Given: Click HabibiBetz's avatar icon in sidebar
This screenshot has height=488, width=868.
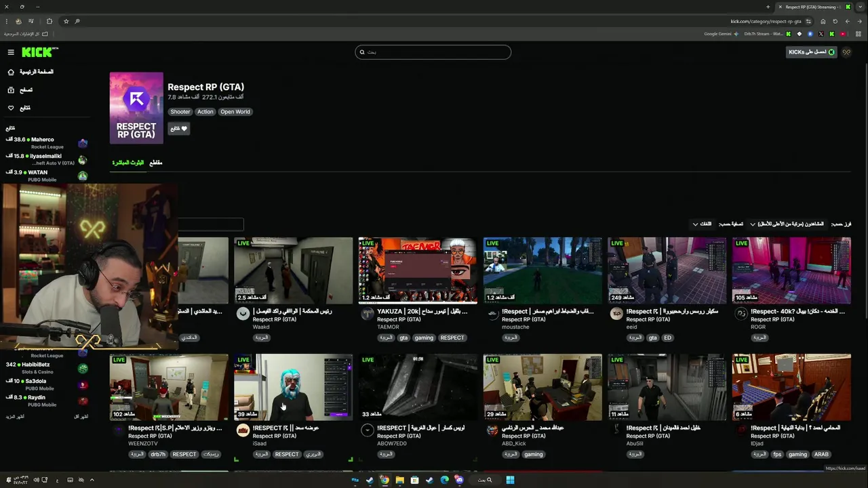Looking at the screenshot, I should point(83,368).
